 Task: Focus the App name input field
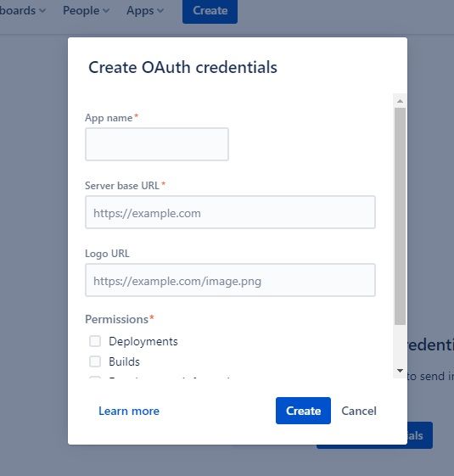point(157,144)
